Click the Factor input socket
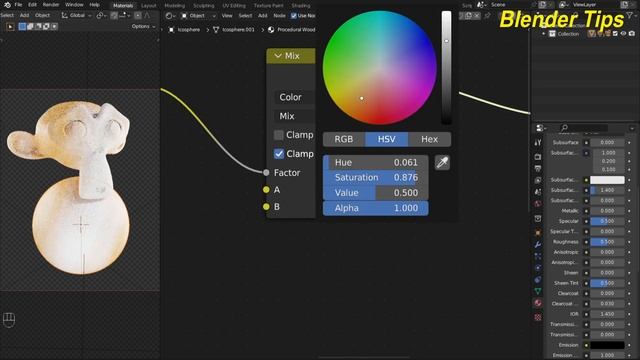 [266, 173]
